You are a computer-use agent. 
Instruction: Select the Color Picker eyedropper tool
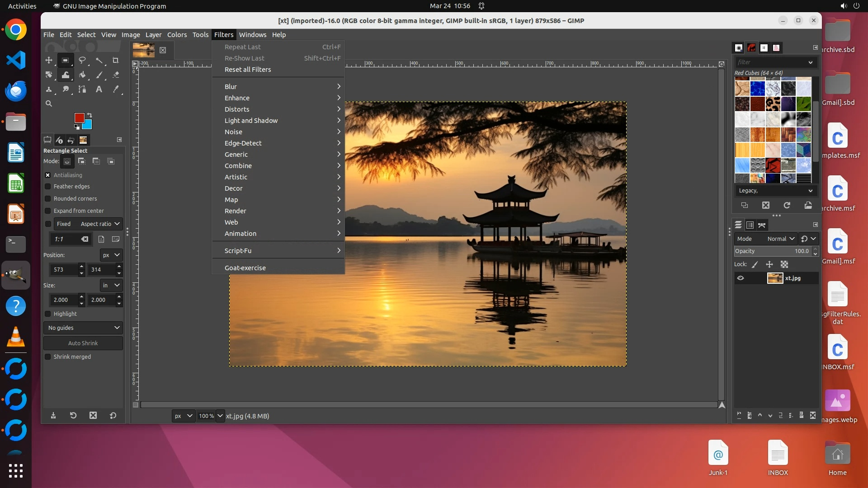pos(116,89)
